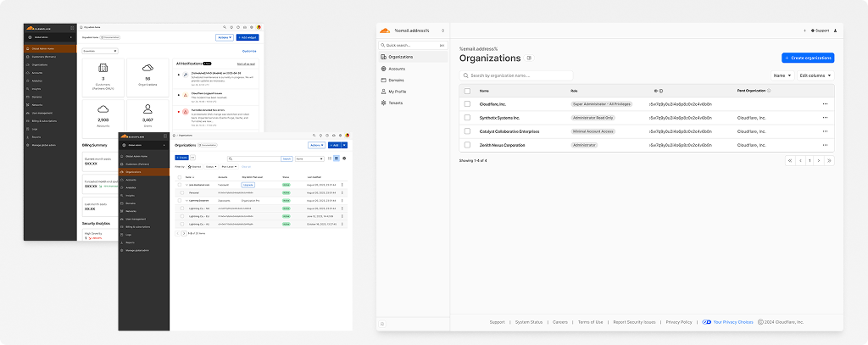The width and height of the screenshot is (868, 345).
Task: Go to the next page in right window pagination
Action: point(820,160)
